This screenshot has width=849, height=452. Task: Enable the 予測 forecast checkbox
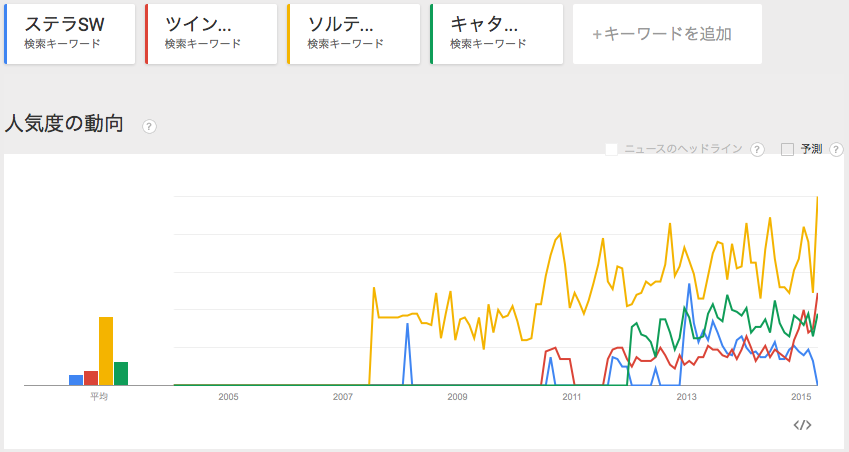[787, 149]
